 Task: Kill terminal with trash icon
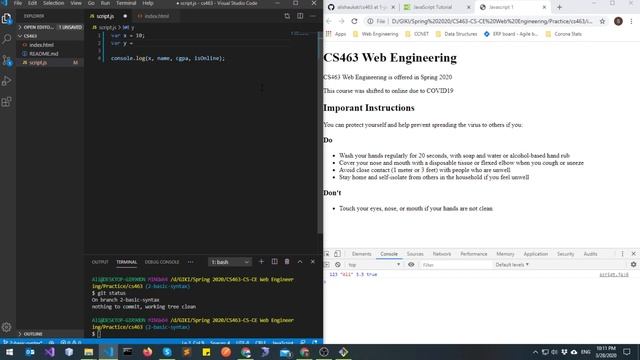pyautogui.click(x=287, y=262)
